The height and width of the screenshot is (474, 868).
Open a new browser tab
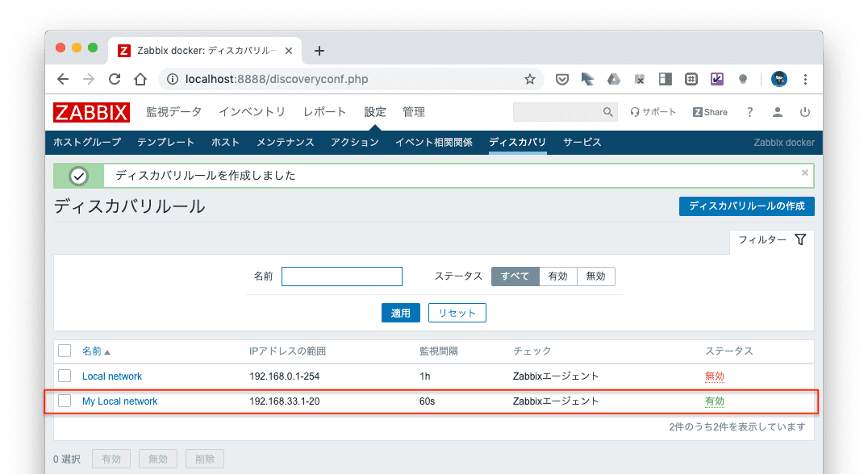[319, 51]
